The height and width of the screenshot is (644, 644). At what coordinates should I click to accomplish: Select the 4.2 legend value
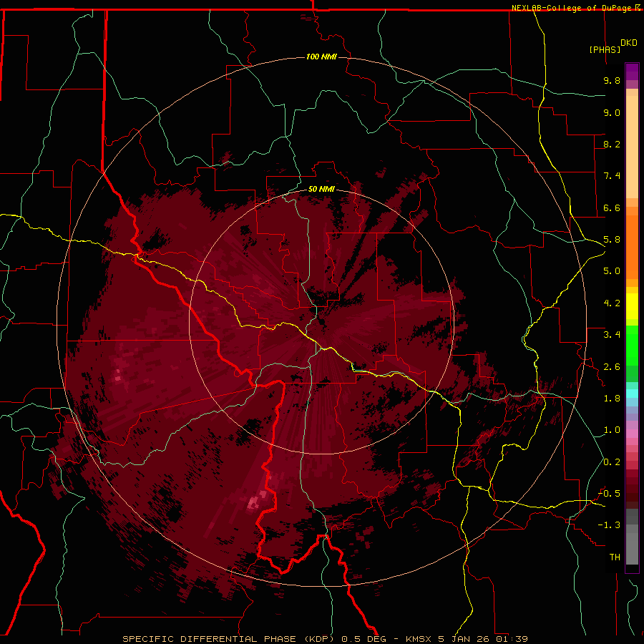(x=612, y=303)
